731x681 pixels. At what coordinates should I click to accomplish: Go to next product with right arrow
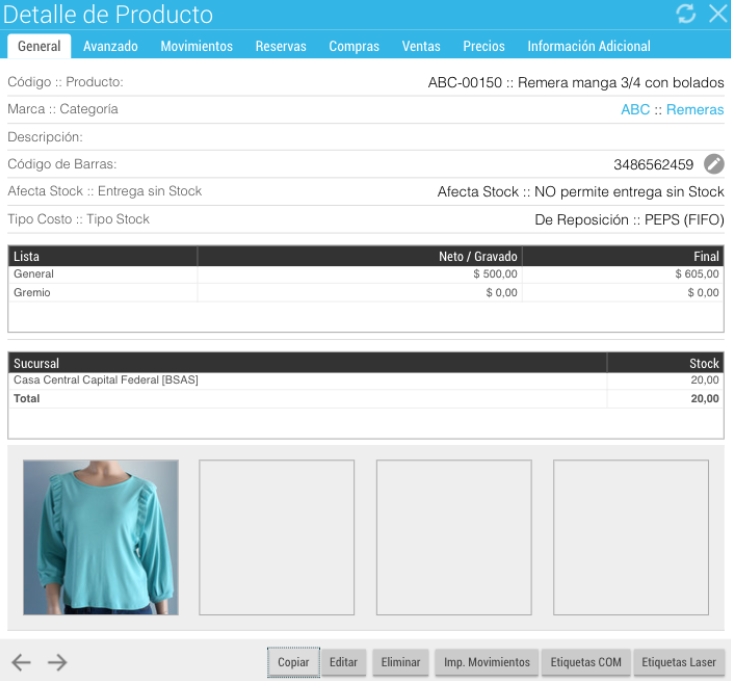pos(57,662)
